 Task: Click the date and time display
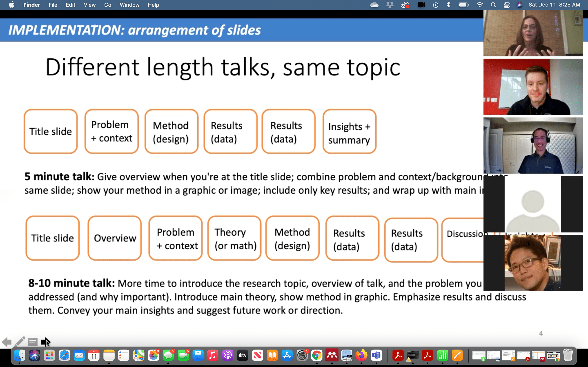[x=554, y=5]
